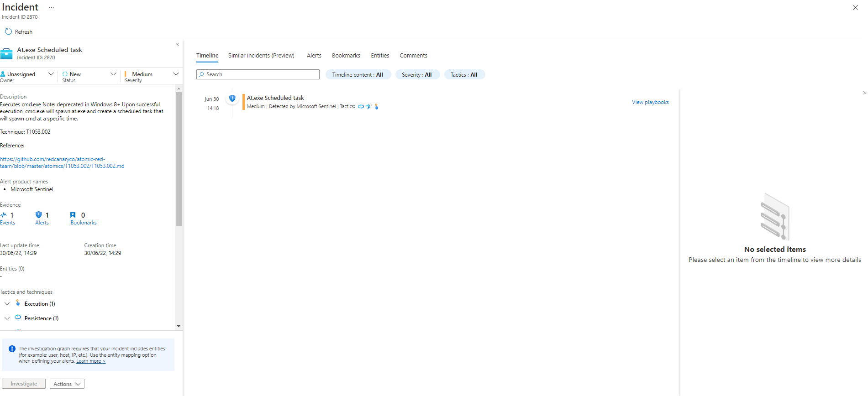The width and height of the screenshot is (868, 396).
Task: Click the incident briefcase icon
Action: tap(6, 53)
